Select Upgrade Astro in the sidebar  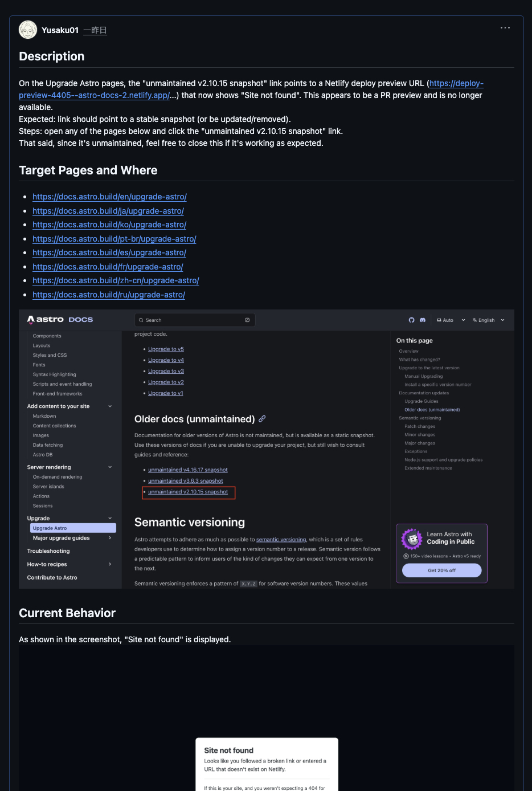click(x=73, y=528)
